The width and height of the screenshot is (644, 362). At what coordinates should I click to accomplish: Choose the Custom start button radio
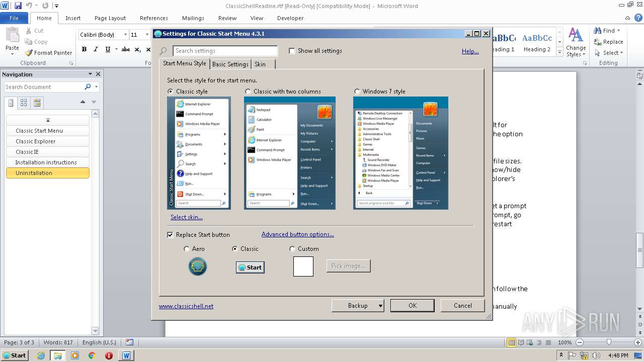292,249
